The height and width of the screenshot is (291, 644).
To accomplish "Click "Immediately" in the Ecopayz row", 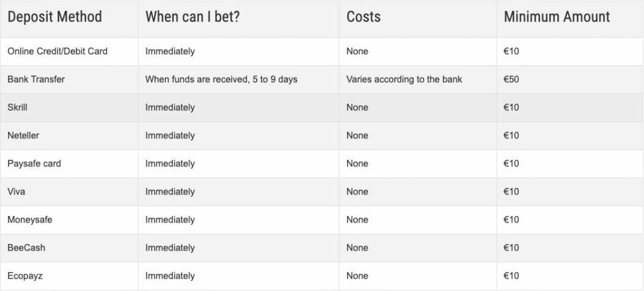I will click(170, 276).
